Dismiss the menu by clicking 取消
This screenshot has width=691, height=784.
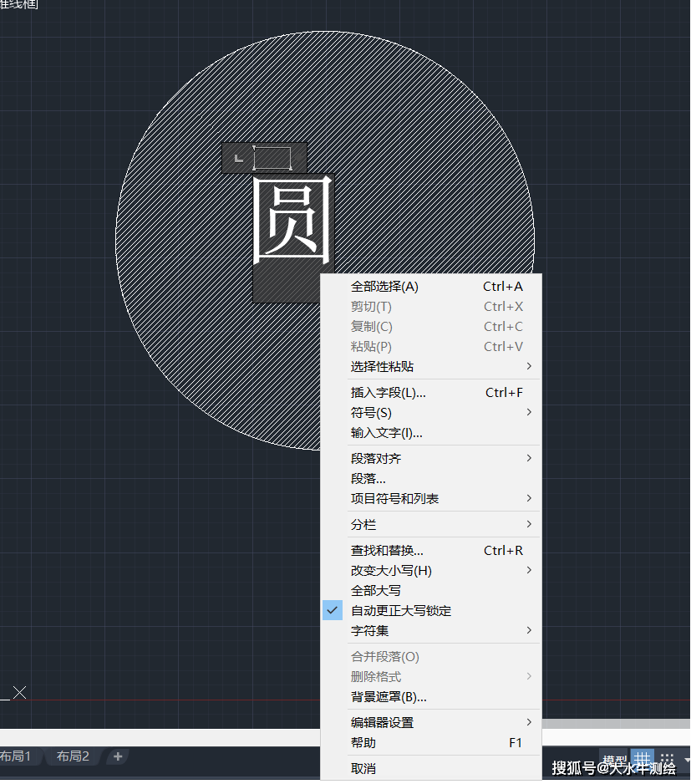pyautogui.click(x=363, y=768)
